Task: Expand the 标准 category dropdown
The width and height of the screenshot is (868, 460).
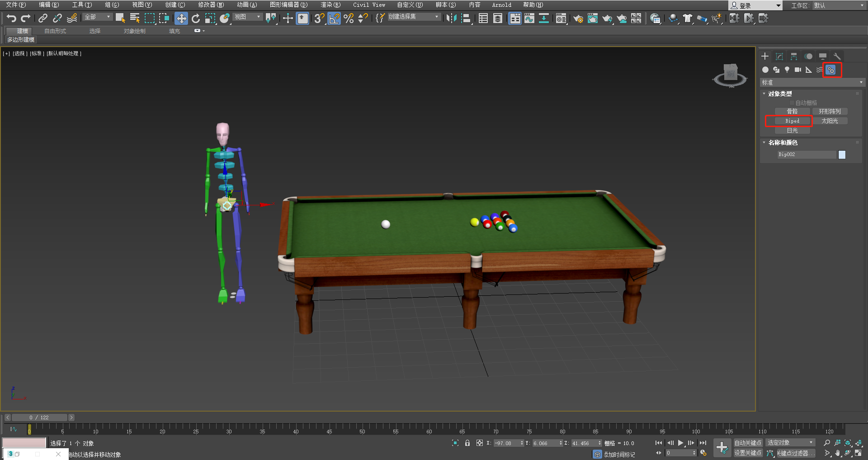Action: coord(812,82)
